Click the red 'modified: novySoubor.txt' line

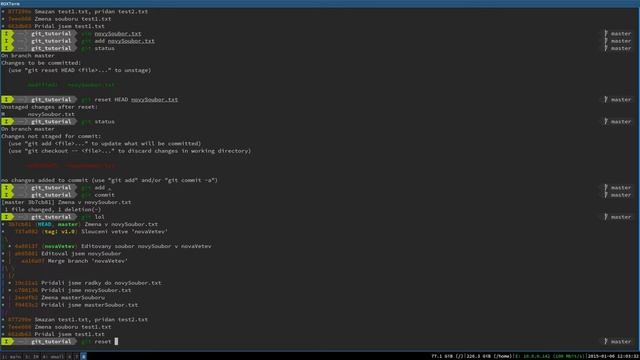tap(71, 166)
